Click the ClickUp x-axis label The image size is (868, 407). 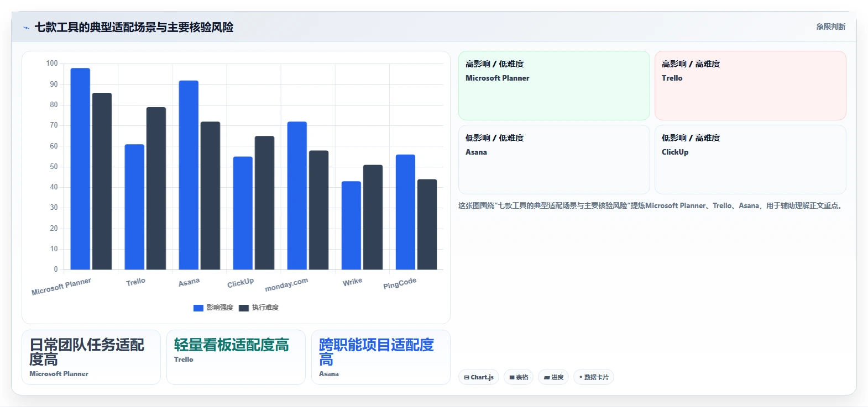(240, 283)
